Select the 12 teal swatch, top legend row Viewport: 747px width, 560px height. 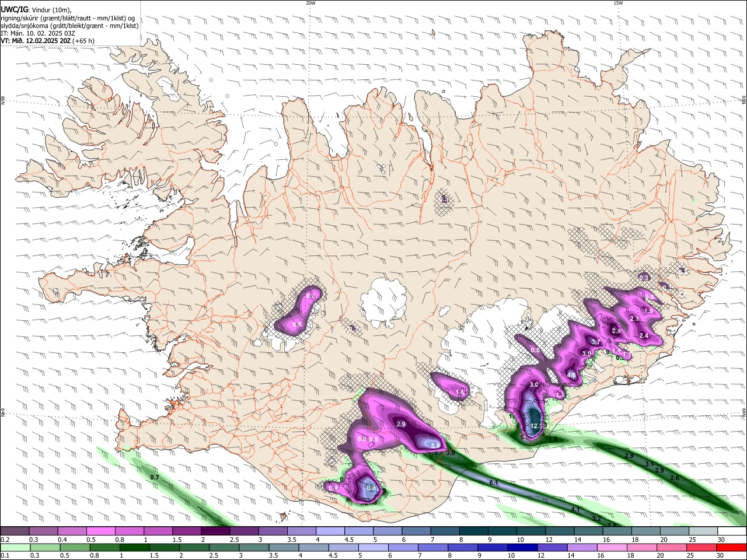click(x=560, y=531)
